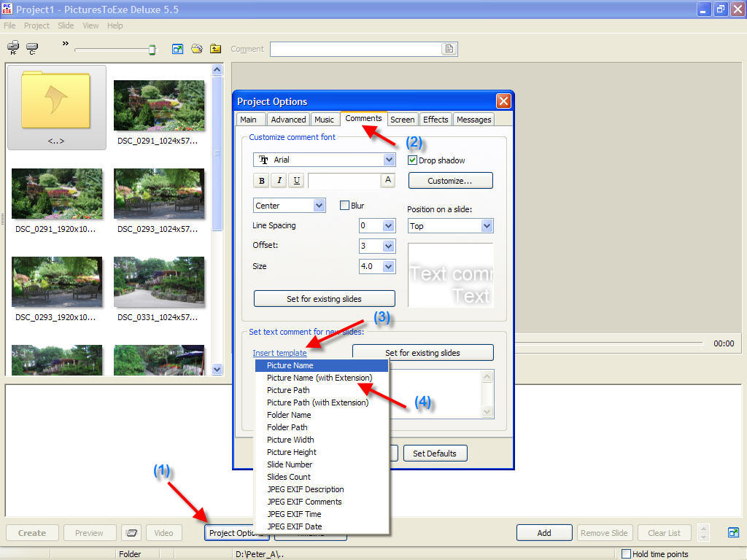Switch to the Music tab
This screenshot has height=560, width=747.
click(x=324, y=120)
